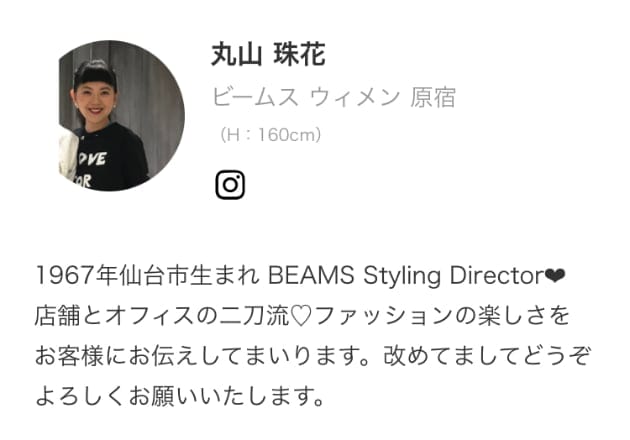Viewport: 630px width, 440px height.
Task: Click the surname 丸山 in heading
Action: [x=236, y=55]
